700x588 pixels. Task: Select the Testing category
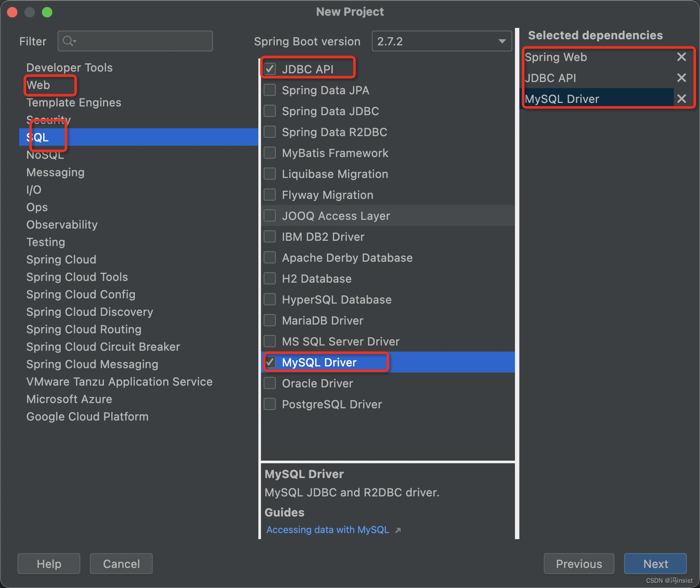pyautogui.click(x=46, y=242)
